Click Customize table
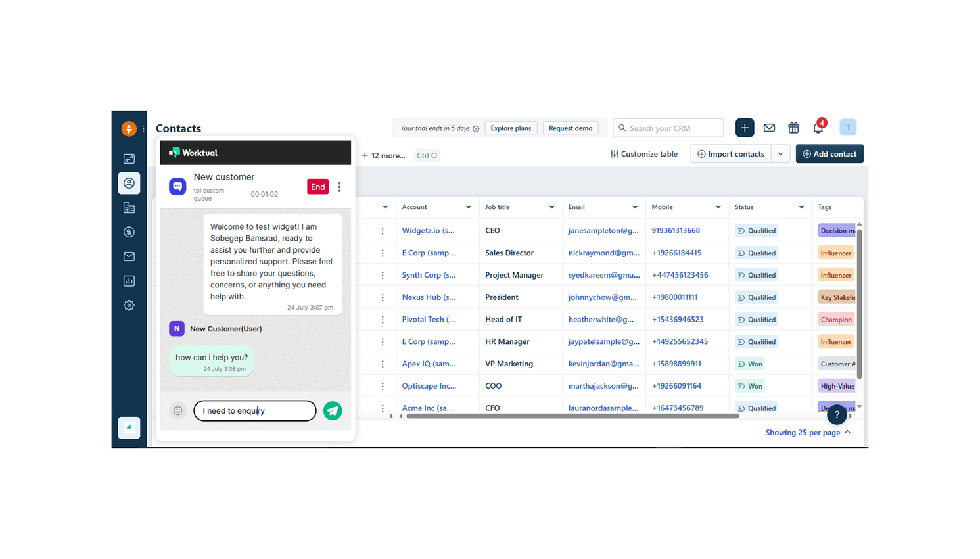The width and height of the screenshot is (980, 559). pyautogui.click(x=643, y=154)
